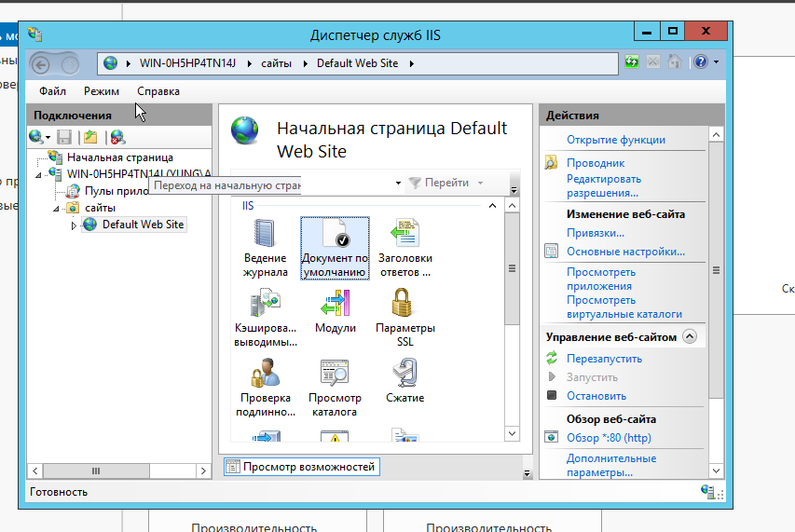Expand the Default Web Site node
Image resolution: width=795 pixels, height=532 pixels.
click(x=74, y=225)
